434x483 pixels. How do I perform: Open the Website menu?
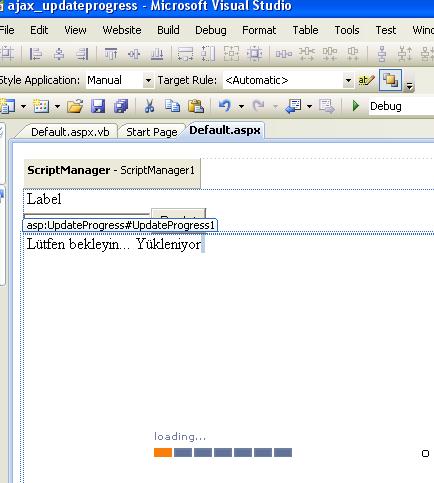pos(122,30)
